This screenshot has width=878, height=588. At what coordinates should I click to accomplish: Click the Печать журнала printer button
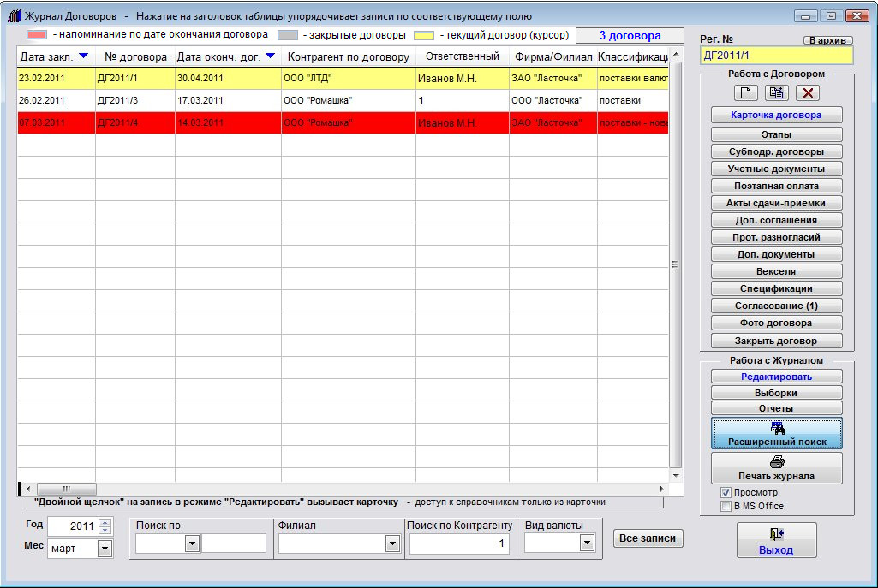[776, 468]
